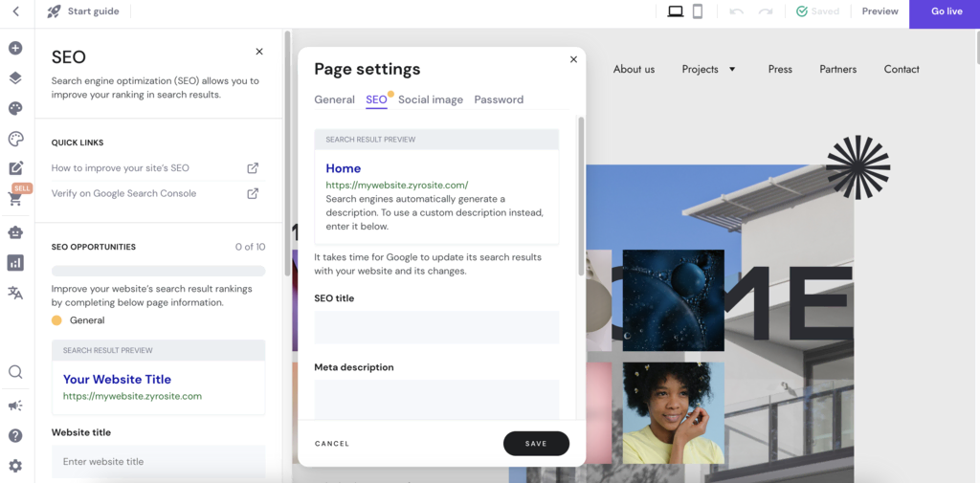Switch to the Password tab
Viewport: 980px width, 483px height.
(x=499, y=100)
